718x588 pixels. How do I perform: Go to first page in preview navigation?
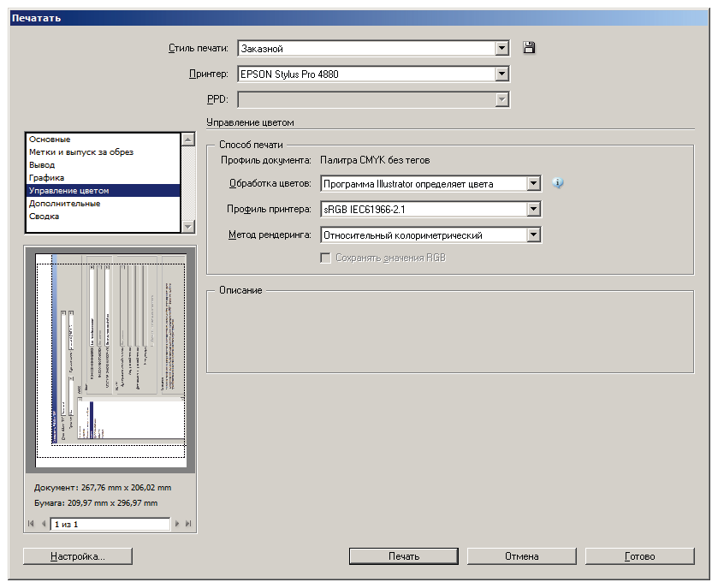[31, 523]
